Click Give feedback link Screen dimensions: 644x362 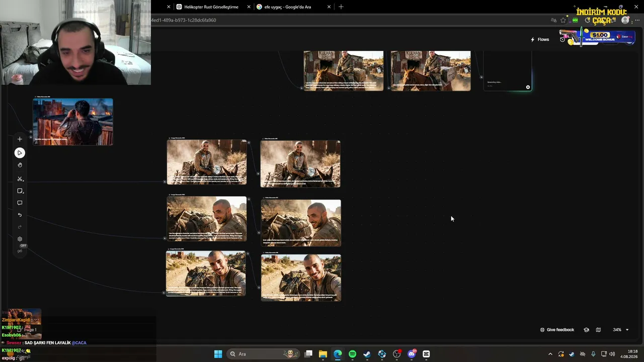[x=557, y=330]
